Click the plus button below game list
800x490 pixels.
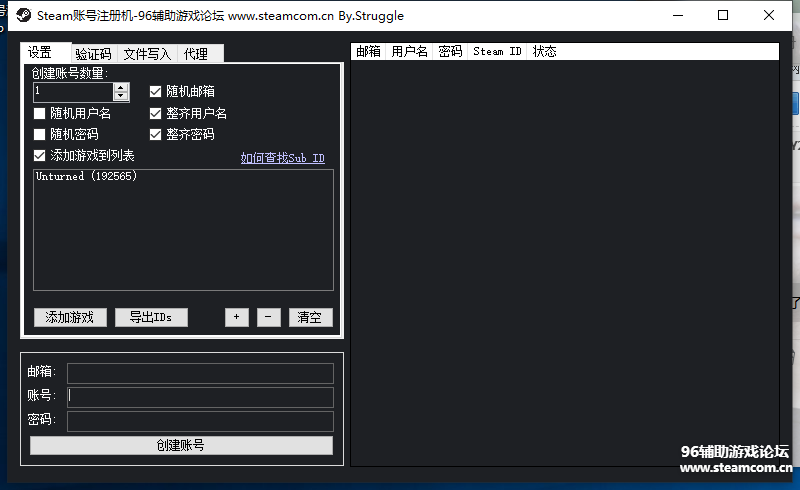point(236,317)
